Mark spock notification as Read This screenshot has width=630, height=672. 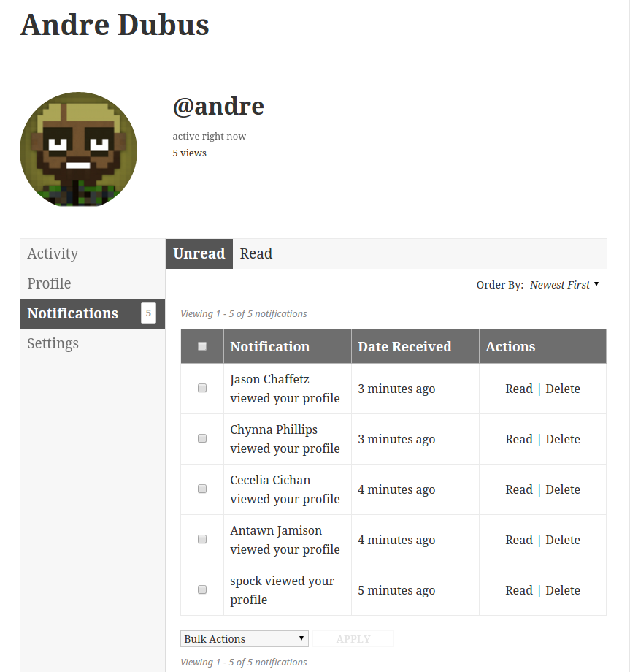coord(519,591)
